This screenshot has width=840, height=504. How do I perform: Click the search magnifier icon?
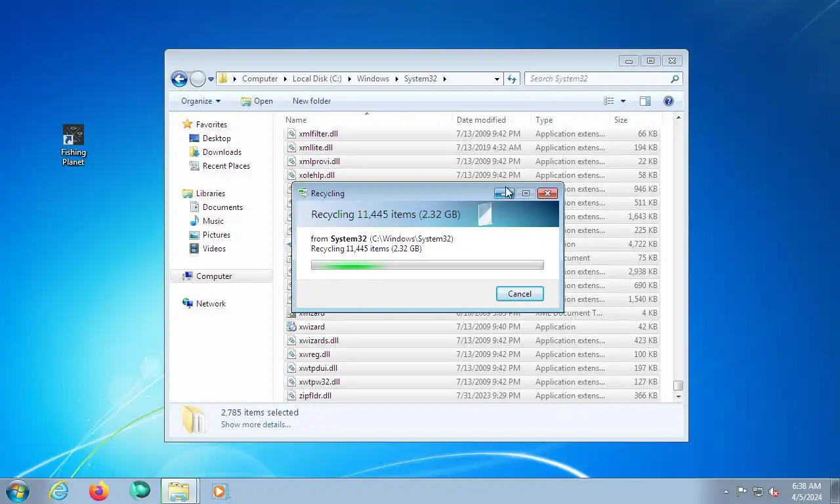click(675, 79)
